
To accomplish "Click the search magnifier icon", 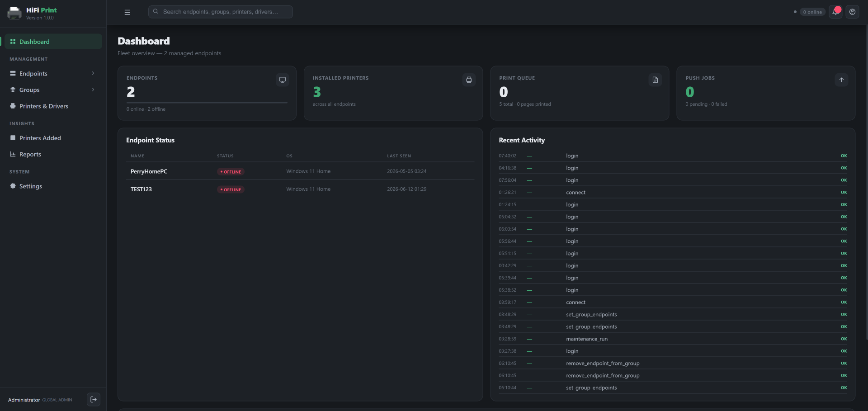I will (x=156, y=12).
